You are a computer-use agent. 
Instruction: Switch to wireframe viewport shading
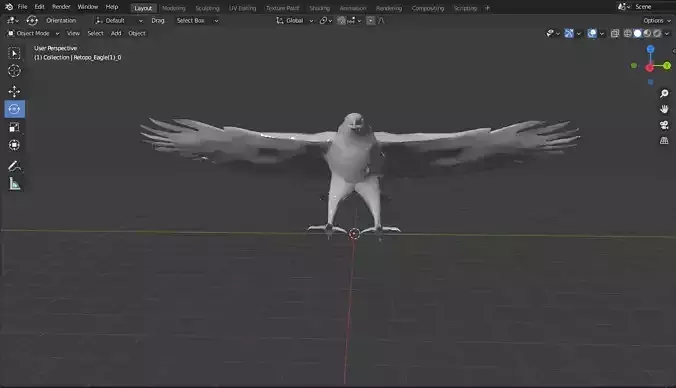pyautogui.click(x=628, y=33)
